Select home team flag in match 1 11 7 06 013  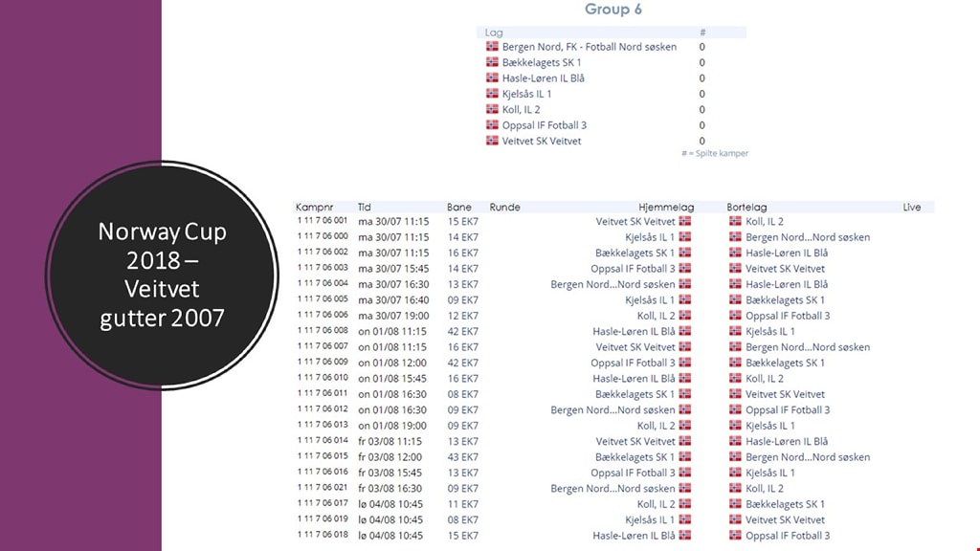[x=685, y=425]
